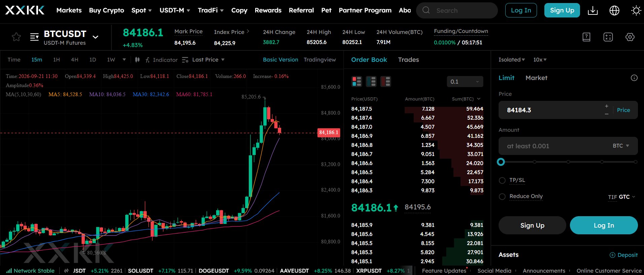Select the Limit order tab
The height and width of the screenshot is (275, 644).
[x=506, y=78]
